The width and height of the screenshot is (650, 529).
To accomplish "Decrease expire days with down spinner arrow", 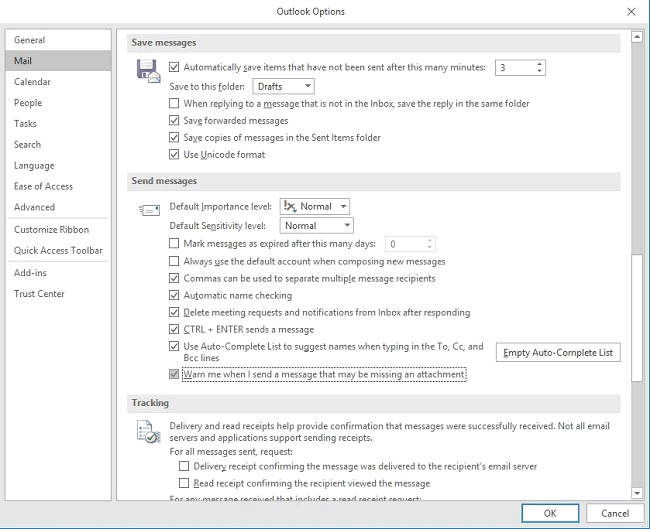I will coord(429,248).
